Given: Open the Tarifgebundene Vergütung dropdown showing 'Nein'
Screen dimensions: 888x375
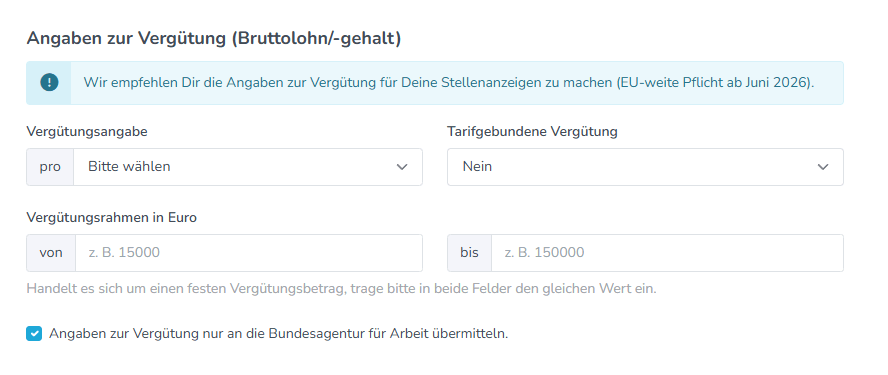Looking at the screenshot, I should coord(645,167).
